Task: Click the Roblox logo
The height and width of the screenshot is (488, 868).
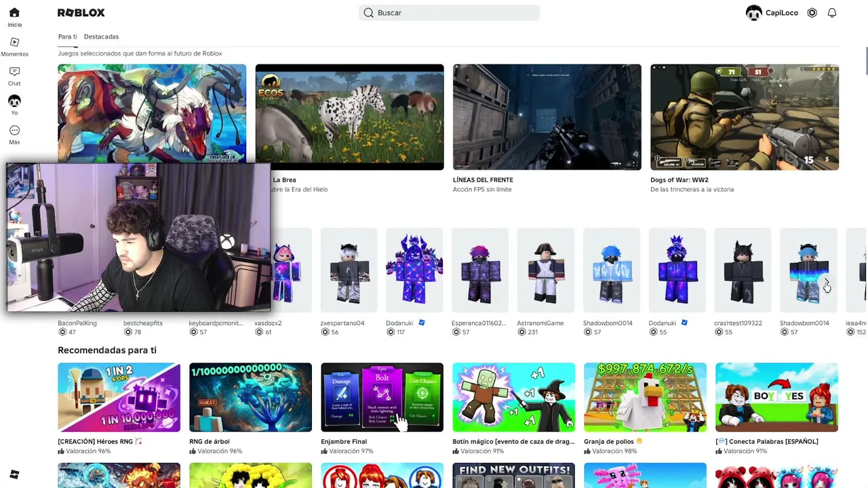Action: [x=81, y=13]
